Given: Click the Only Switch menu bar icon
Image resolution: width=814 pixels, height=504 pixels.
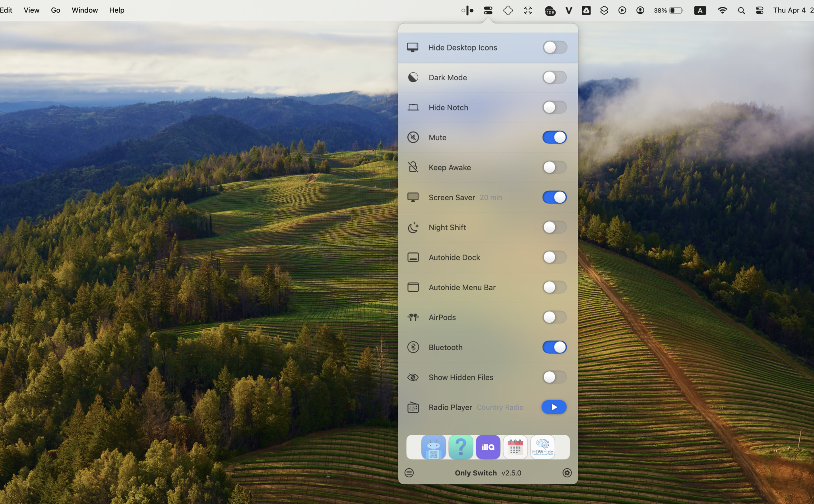Looking at the screenshot, I should point(488,10).
